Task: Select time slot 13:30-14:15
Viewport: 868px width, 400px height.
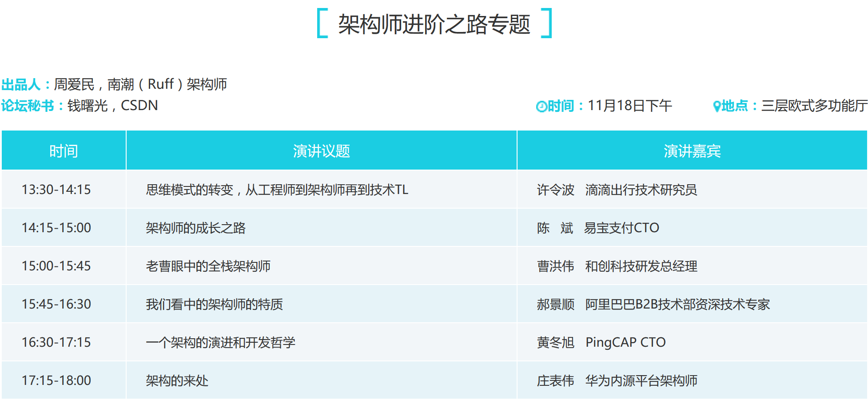Action: click(56, 190)
